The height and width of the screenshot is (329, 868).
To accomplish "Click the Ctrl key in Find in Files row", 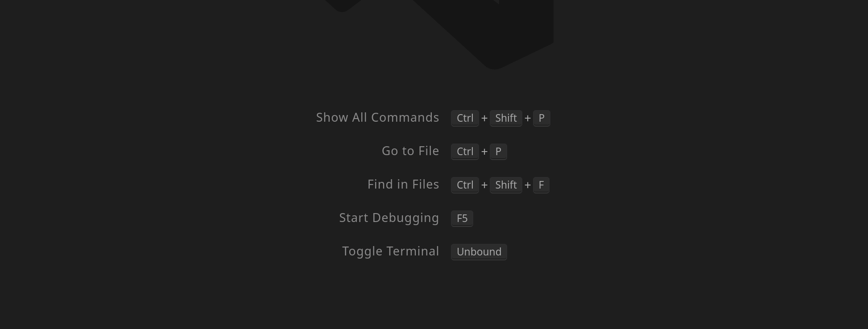I will coord(465,185).
